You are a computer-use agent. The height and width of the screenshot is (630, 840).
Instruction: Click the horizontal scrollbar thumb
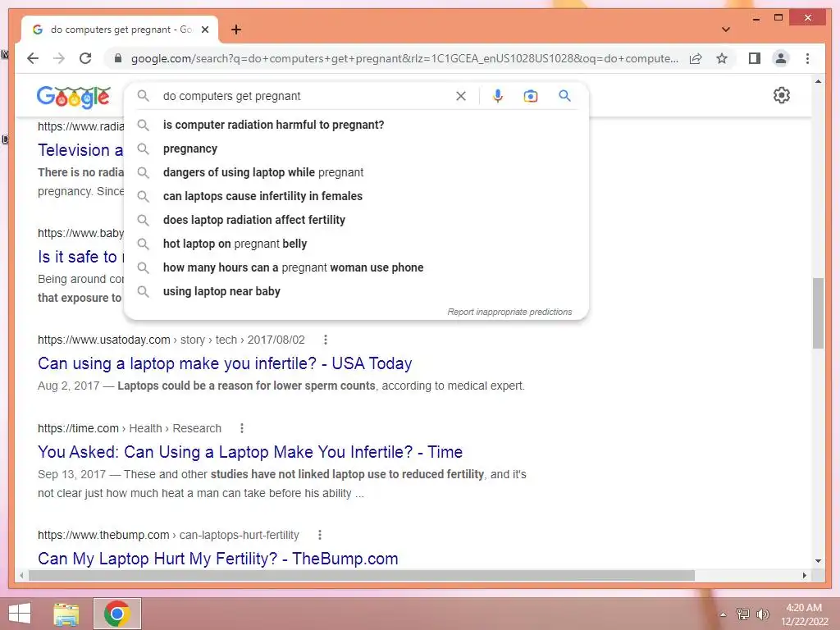coord(362,575)
